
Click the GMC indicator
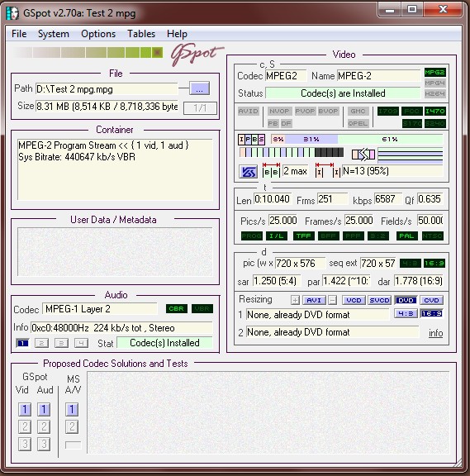pyautogui.click(x=358, y=111)
